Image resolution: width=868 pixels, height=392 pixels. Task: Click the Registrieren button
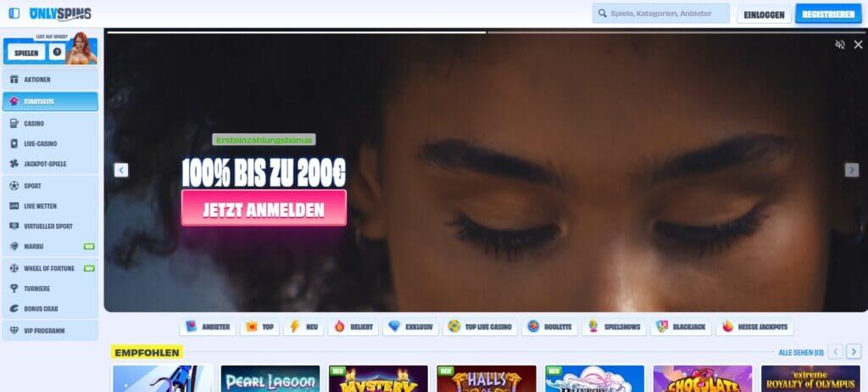(x=827, y=14)
